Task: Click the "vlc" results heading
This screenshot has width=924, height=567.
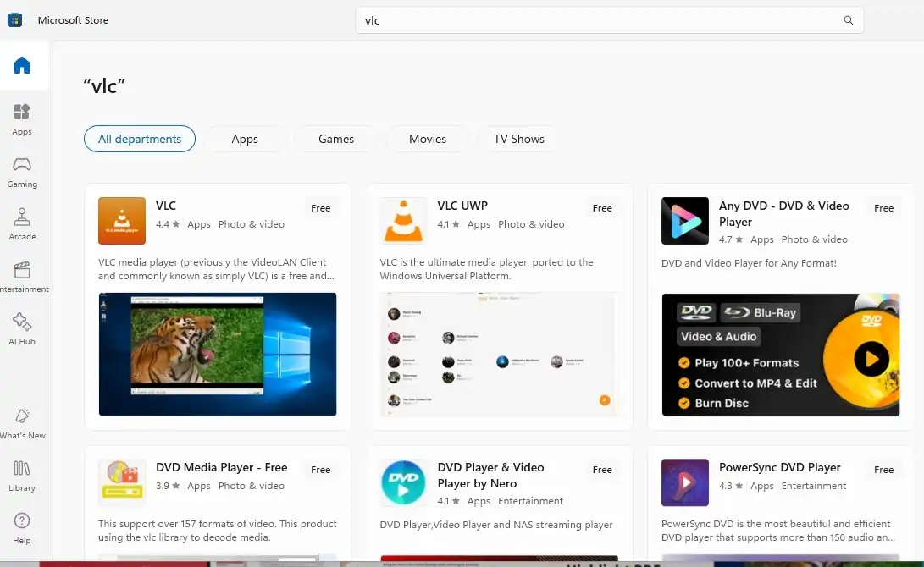Action: (x=104, y=86)
